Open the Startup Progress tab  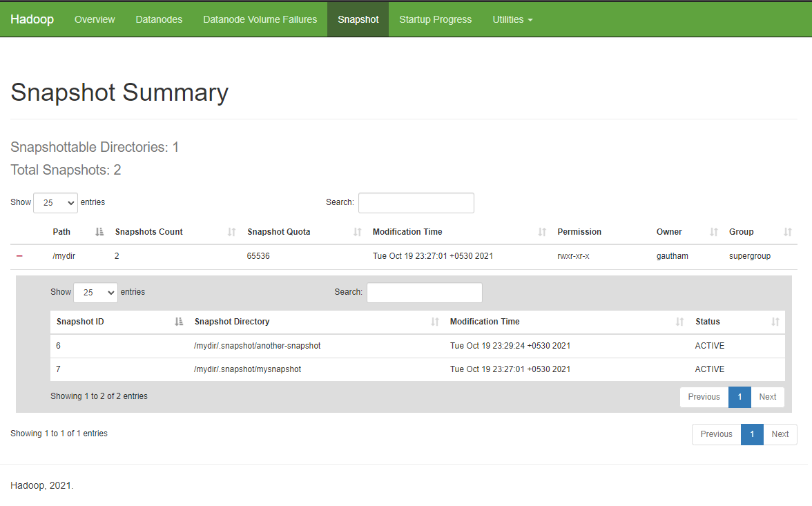(x=436, y=20)
